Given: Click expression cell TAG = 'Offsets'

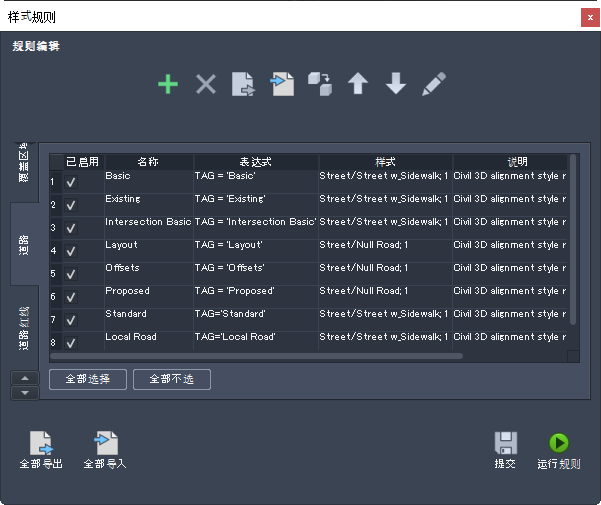Looking at the screenshot, I should (256, 274).
